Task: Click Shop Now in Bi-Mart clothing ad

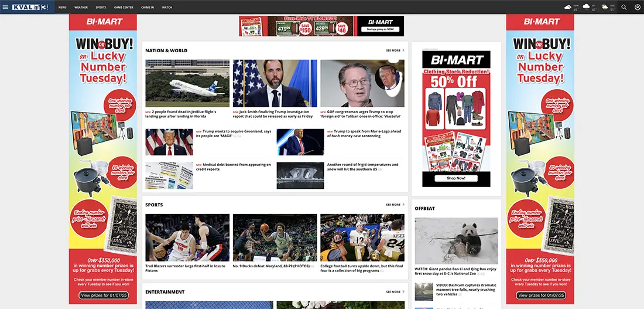Action: [x=456, y=178]
